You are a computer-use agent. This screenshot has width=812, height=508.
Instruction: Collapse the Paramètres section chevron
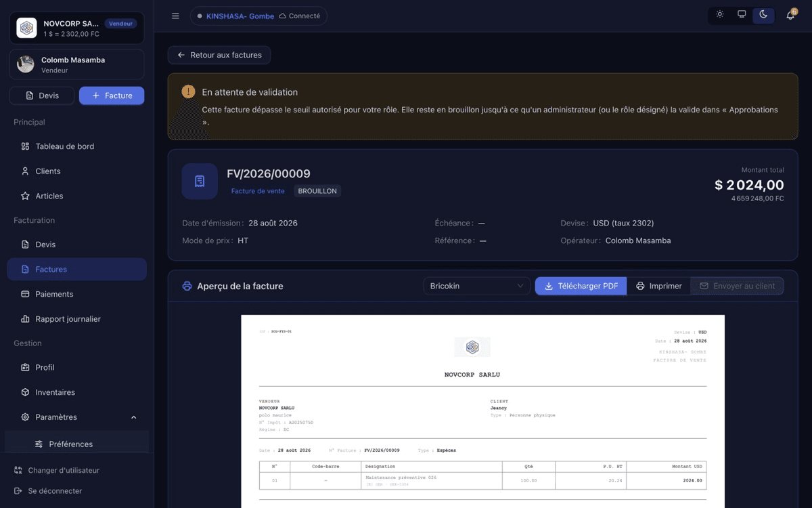click(133, 417)
